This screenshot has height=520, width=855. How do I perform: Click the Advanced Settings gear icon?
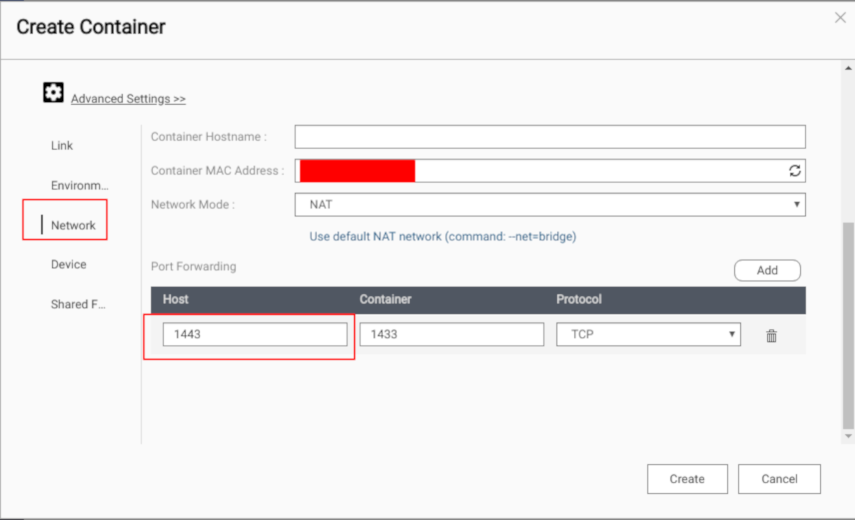point(53,92)
